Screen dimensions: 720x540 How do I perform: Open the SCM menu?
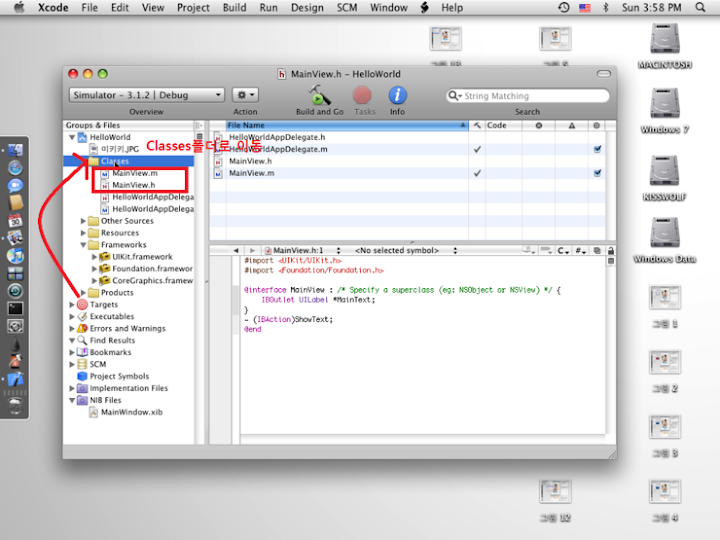tap(347, 7)
